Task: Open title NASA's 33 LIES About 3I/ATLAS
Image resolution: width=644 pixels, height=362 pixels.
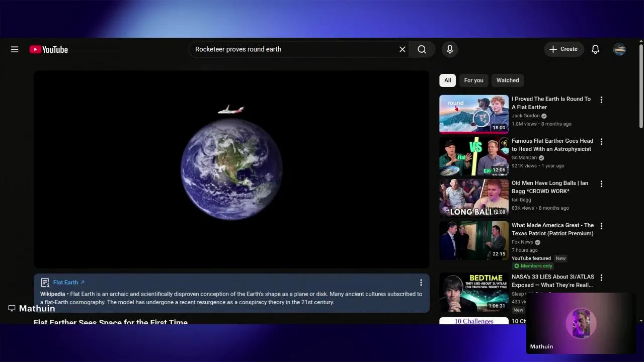Action: tap(553, 281)
